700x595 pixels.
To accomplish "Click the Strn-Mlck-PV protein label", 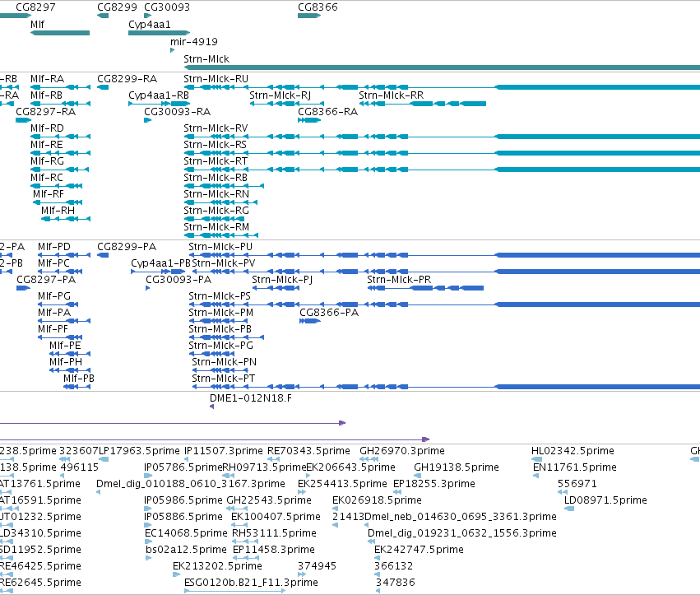I will (224, 263).
